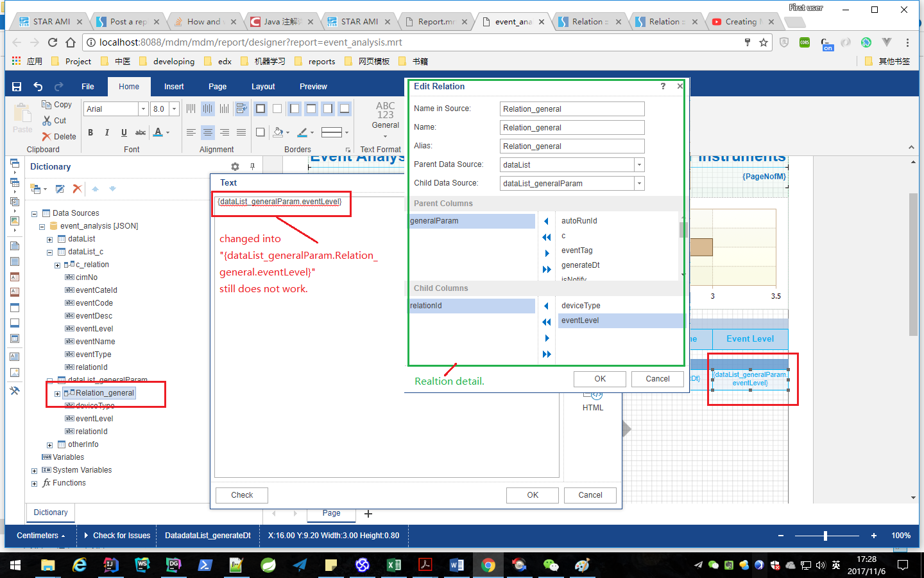Open New Item dropdown in Dictionary toolbar
The width and height of the screenshot is (924, 578).
click(x=38, y=189)
